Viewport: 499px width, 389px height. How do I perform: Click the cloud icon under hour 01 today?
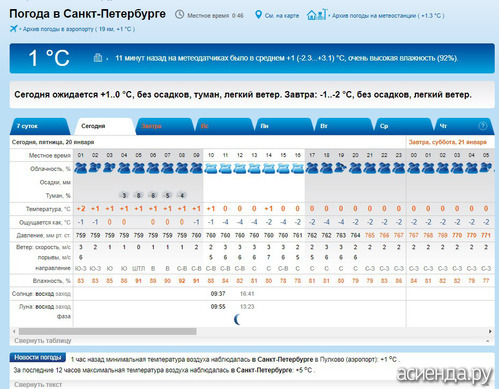[x=80, y=168]
